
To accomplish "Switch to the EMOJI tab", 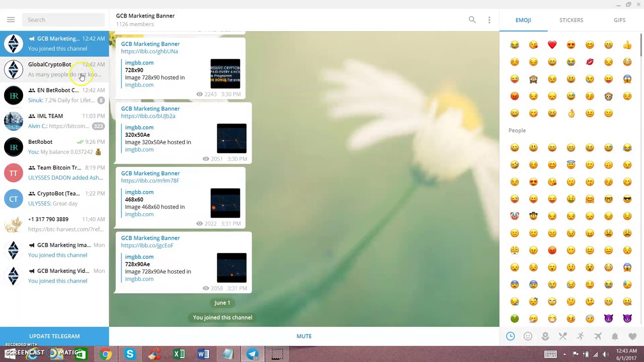I will pyautogui.click(x=523, y=20).
